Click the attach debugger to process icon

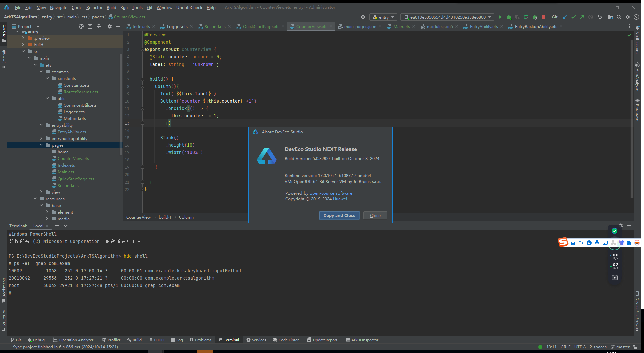pyautogui.click(x=535, y=17)
